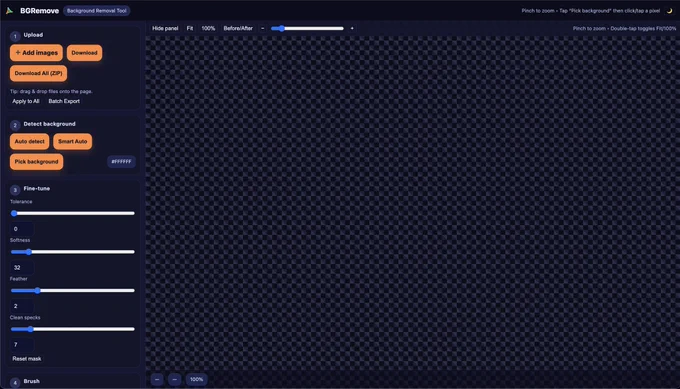The height and width of the screenshot is (389, 680).
Task: Click the Softness value field showing 32
Action: pyautogui.click(x=22, y=268)
